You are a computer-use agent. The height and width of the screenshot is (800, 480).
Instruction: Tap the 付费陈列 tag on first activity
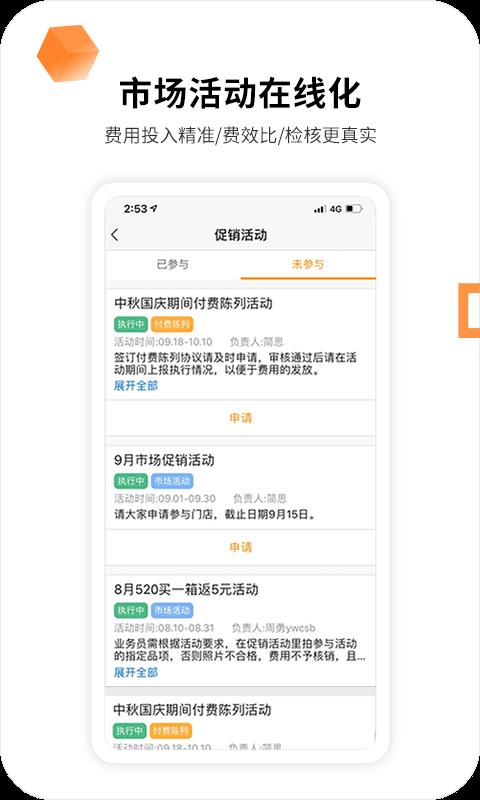pos(172,324)
